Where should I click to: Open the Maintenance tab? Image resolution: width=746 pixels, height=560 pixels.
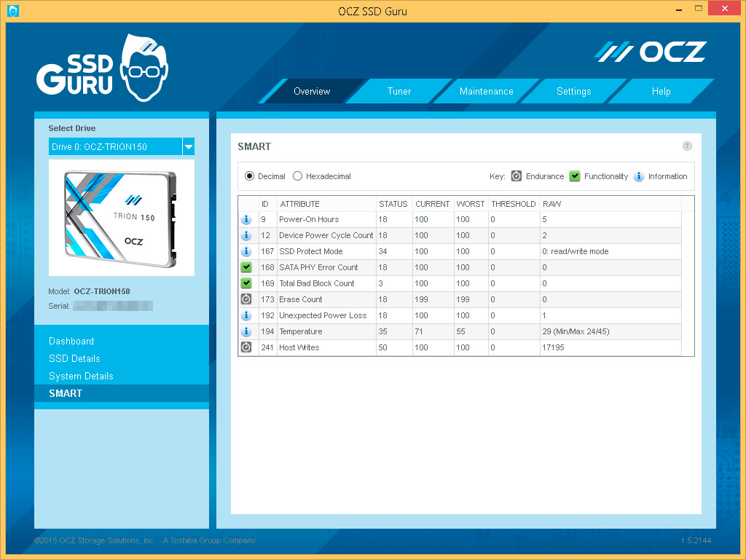pyautogui.click(x=486, y=91)
